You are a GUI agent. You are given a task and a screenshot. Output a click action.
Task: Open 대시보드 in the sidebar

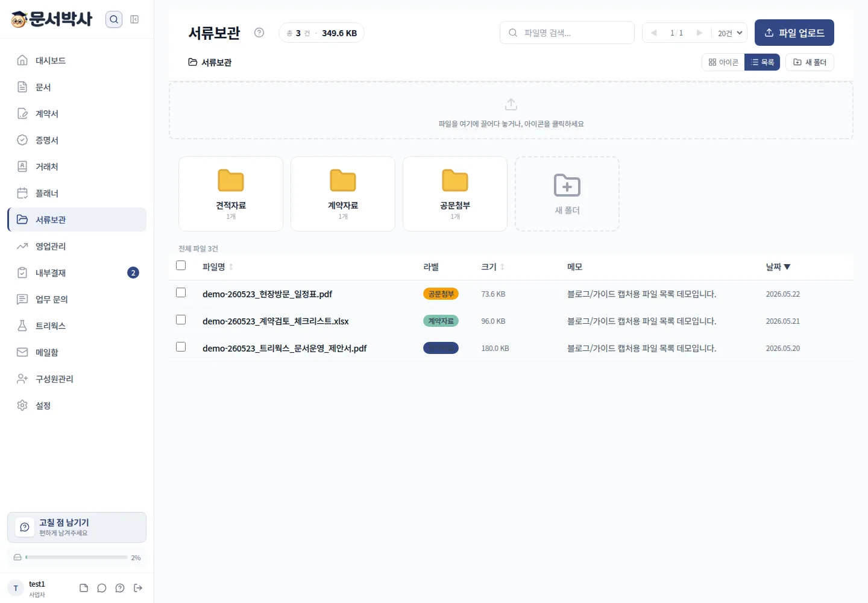click(x=77, y=60)
